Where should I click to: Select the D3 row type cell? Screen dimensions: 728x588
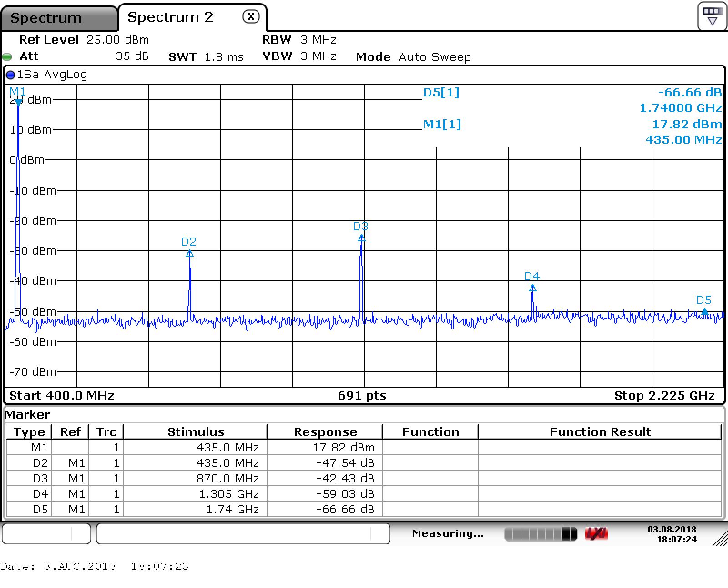pos(29,478)
